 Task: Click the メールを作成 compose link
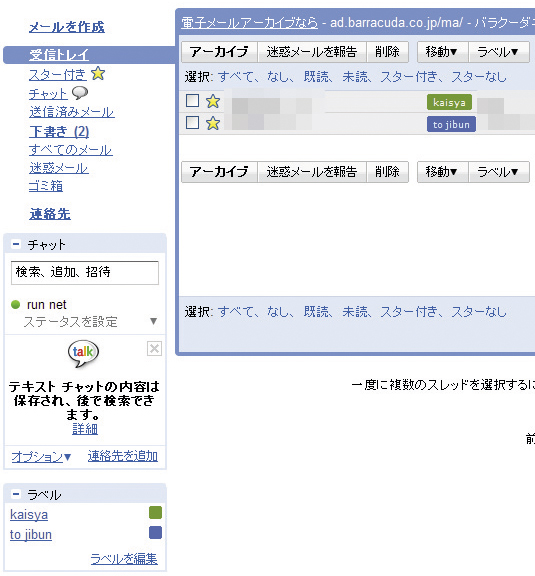pyautogui.click(x=67, y=27)
